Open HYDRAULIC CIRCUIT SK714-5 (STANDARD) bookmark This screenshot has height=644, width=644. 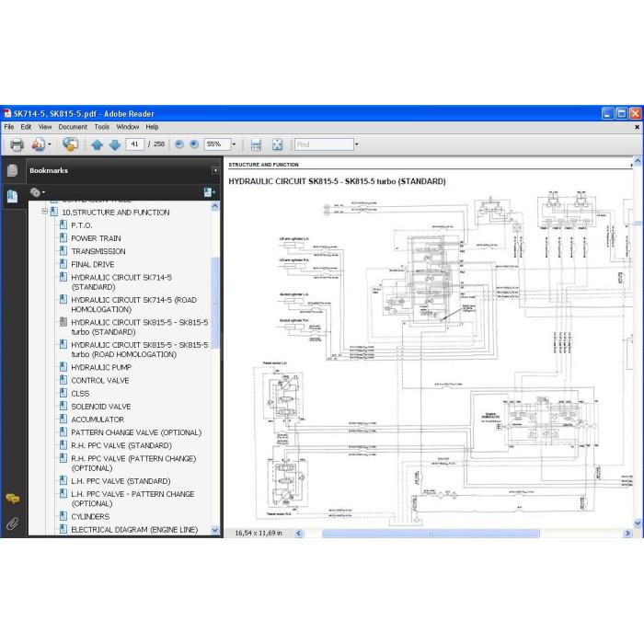pyautogui.click(x=121, y=282)
